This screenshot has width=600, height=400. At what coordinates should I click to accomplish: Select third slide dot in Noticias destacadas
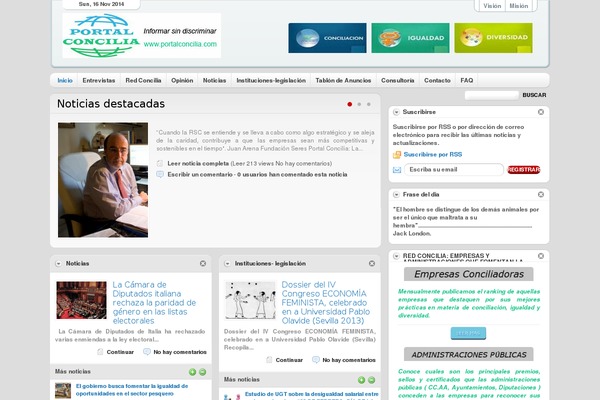pos(368,104)
